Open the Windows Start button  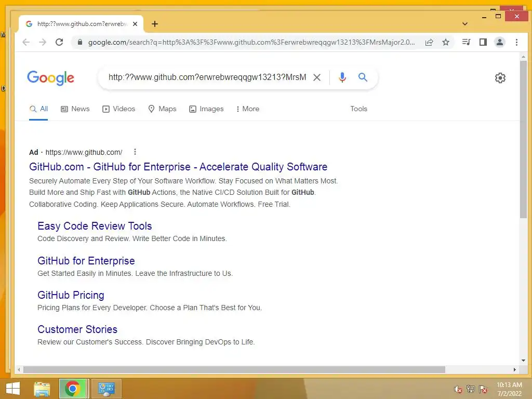(x=12, y=389)
